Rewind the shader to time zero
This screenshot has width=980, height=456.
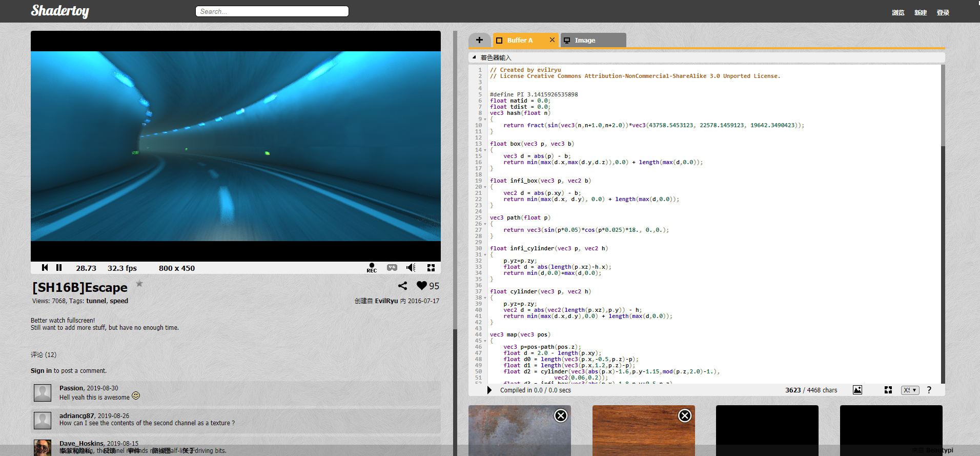[45, 268]
